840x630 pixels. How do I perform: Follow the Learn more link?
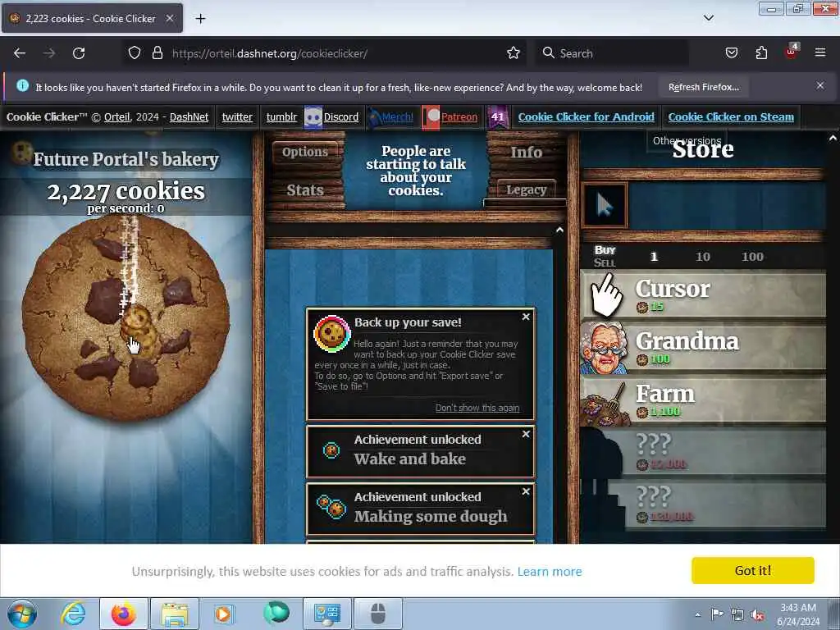(x=550, y=572)
